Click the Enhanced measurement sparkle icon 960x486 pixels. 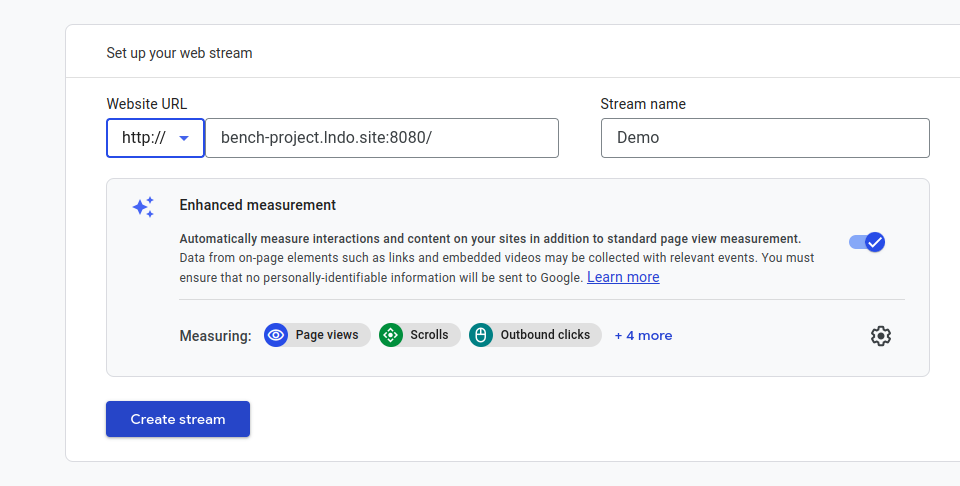point(143,207)
